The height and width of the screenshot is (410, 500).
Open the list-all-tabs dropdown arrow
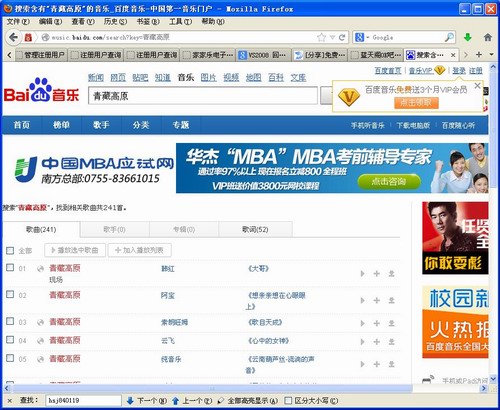pyautogui.click(x=491, y=55)
